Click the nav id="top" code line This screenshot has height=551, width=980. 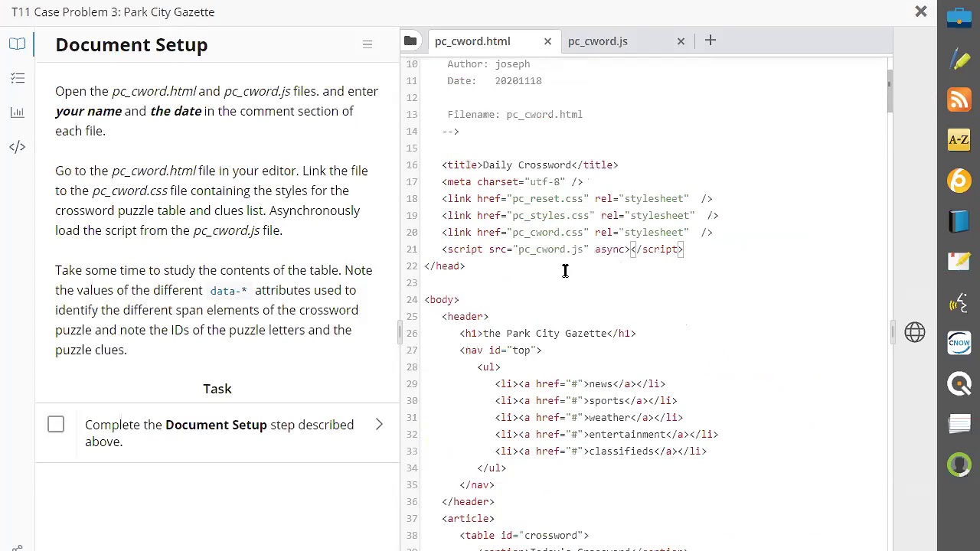pyautogui.click(x=501, y=350)
